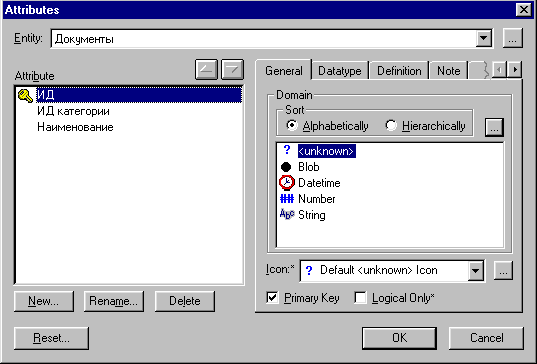Select the Наименование attribute
The width and height of the screenshot is (537, 364).
point(75,127)
